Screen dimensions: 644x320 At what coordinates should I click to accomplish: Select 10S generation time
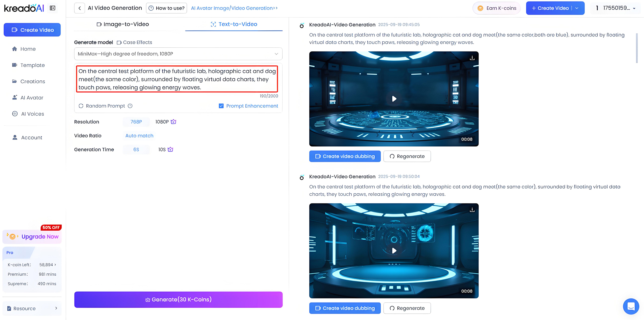162,150
